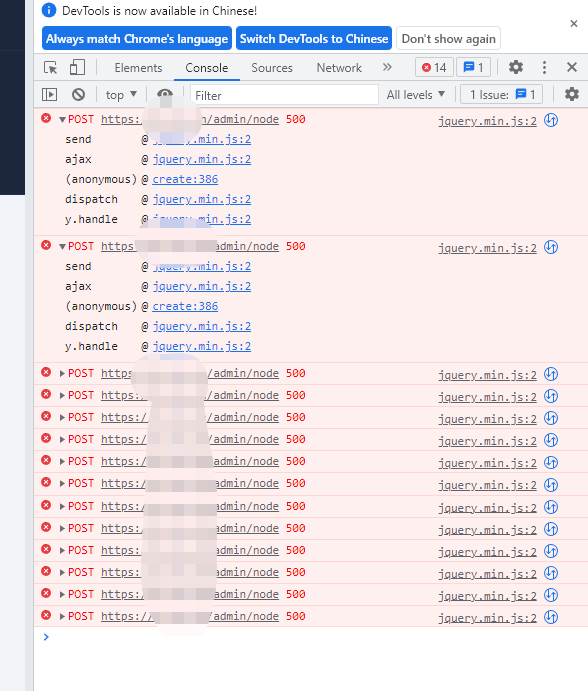Open the Network tab
Screen dimensions: 588x691
[339, 68]
